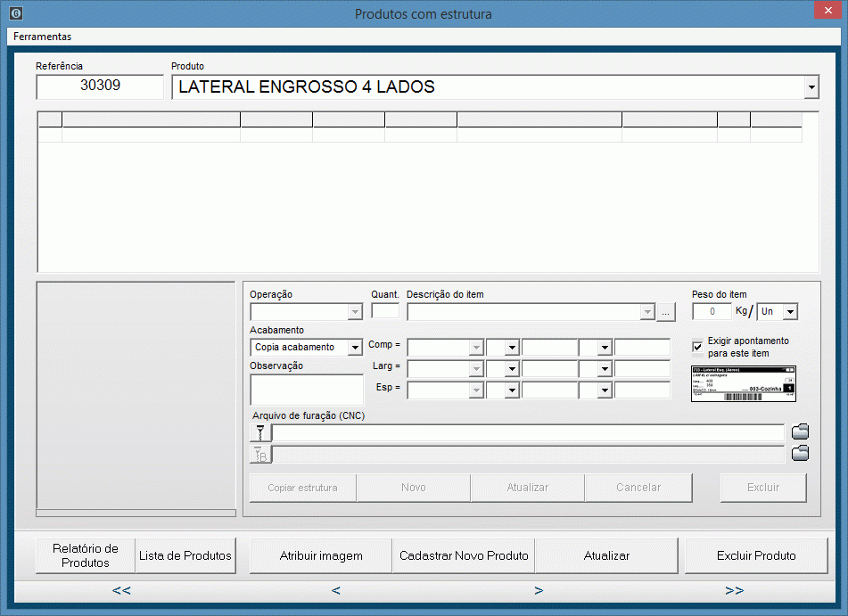848x616 pixels.
Task: Click Copiar estrutura button
Action: coord(302,488)
